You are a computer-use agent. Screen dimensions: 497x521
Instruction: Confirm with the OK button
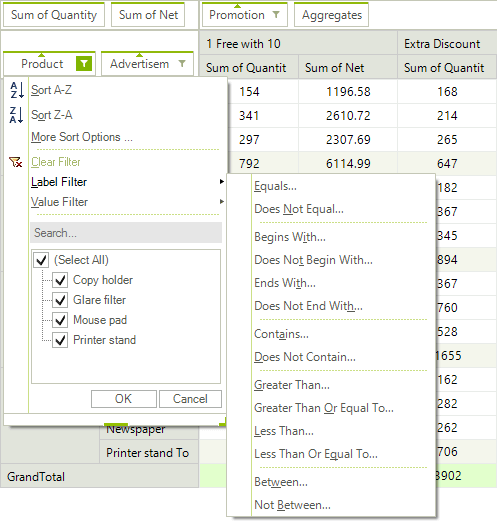pyautogui.click(x=124, y=399)
